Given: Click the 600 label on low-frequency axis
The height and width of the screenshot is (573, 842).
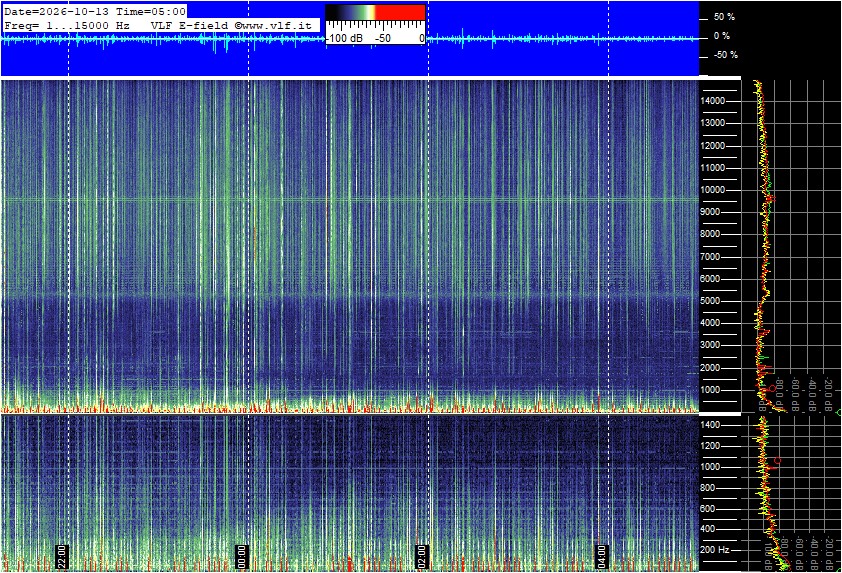Looking at the screenshot, I should tap(708, 509).
